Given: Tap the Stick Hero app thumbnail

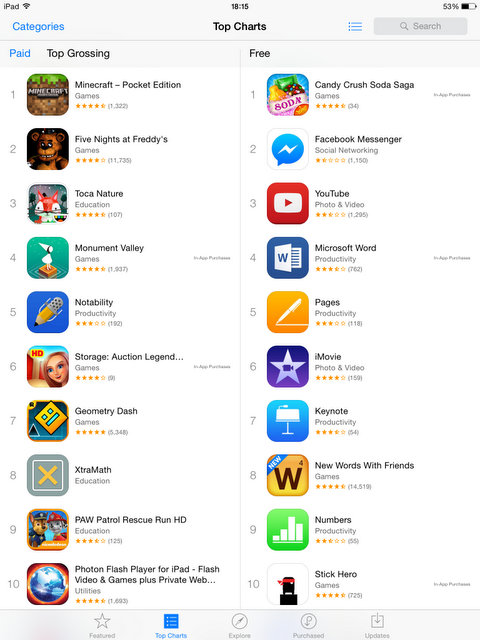Looking at the screenshot, I should (288, 584).
